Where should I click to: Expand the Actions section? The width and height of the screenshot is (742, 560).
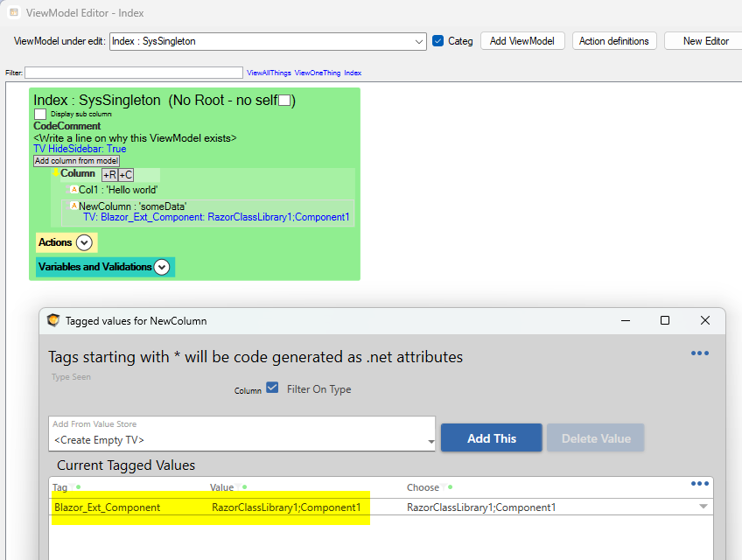84,243
